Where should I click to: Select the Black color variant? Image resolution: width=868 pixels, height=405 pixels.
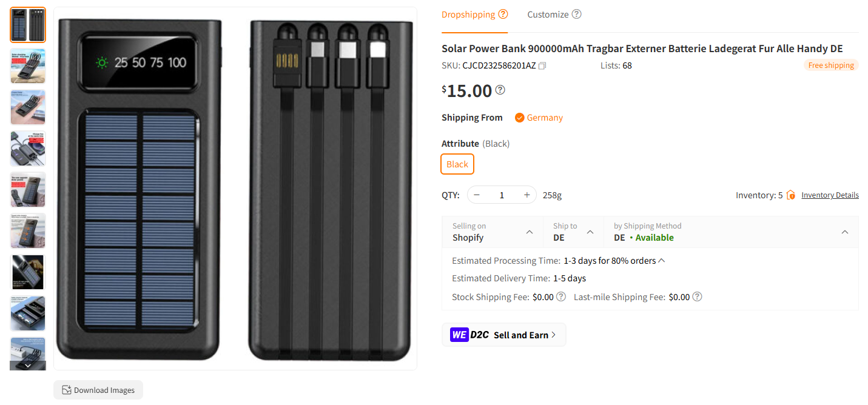457,164
